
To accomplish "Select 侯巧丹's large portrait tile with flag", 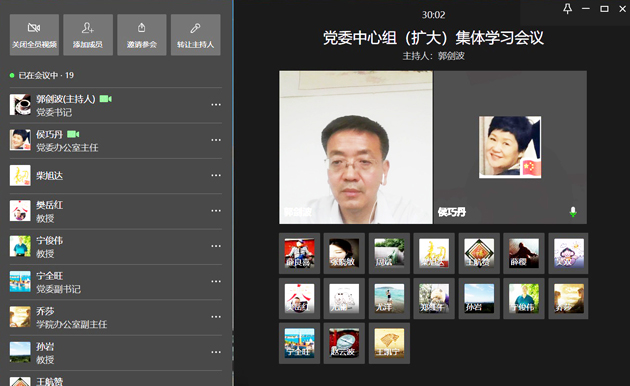I will pos(510,147).
